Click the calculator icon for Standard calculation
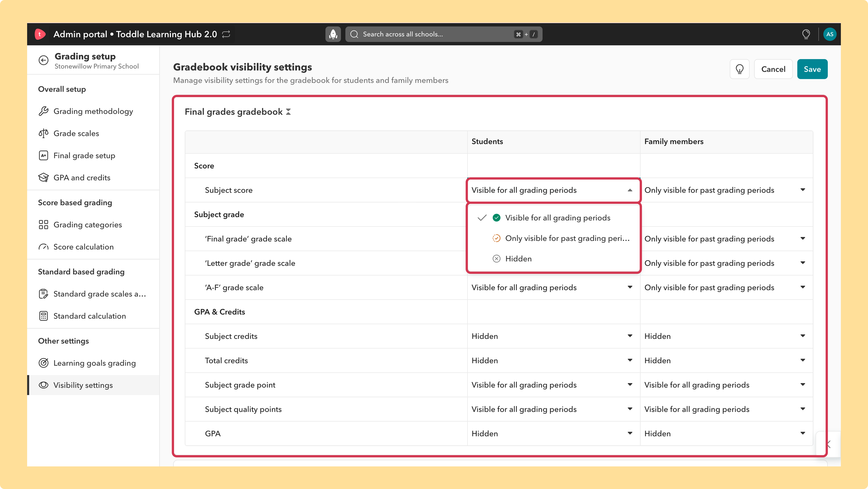Viewport: 868px width, 489px height. [44, 316]
